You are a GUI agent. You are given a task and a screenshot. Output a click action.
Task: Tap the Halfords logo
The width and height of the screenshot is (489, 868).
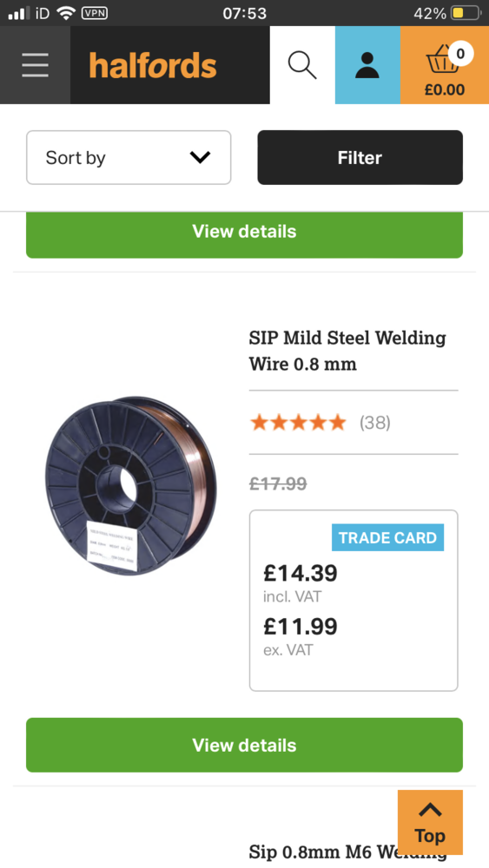point(153,65)
